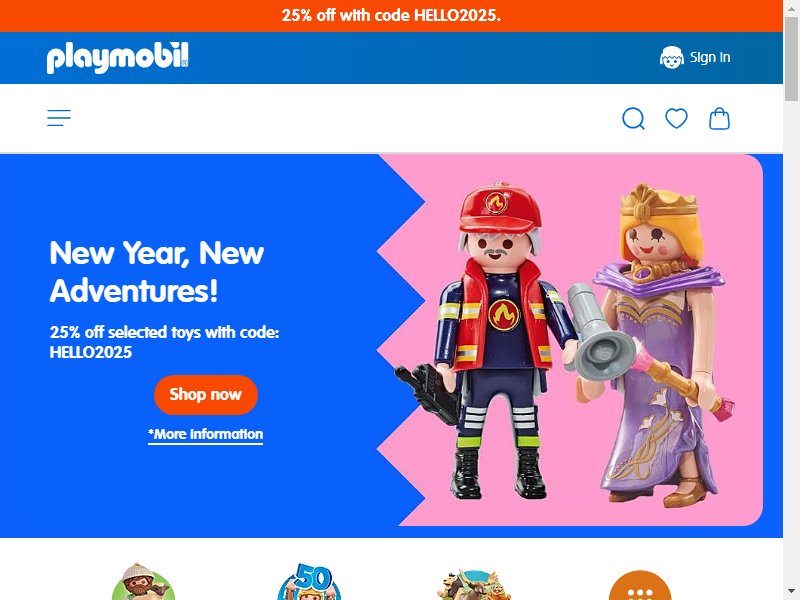Image resolution: width=800 pixels, height=600 pixels.
Task: Open the animals category icon
Action: pyautogui.click(x=474, y=585)
